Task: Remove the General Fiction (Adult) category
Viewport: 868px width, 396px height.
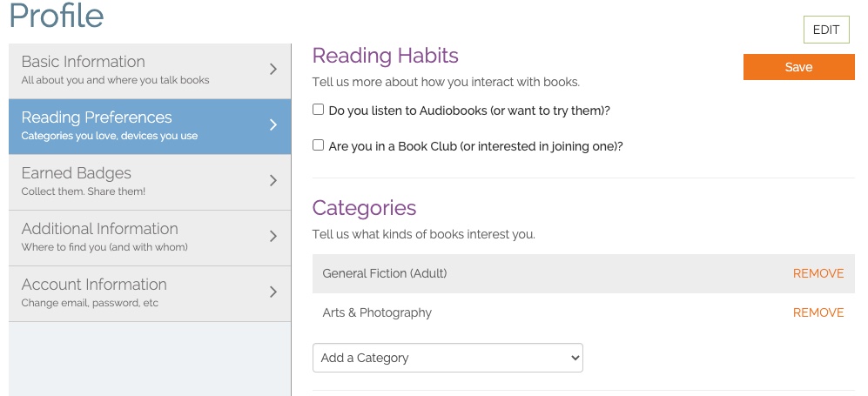Action: (818, 273)
